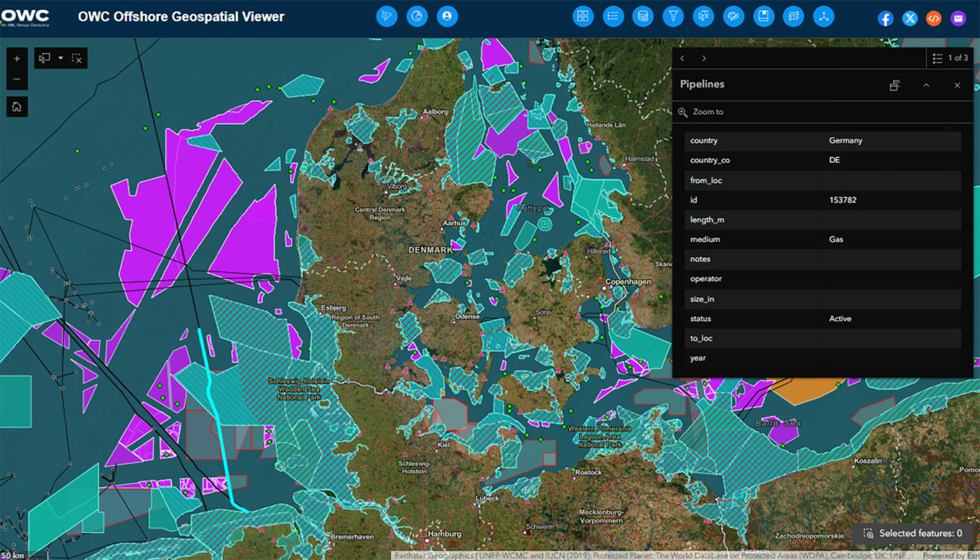This screenshot has height=560, width=980.
Task: Open the selection tool dropdown arrow
Action: pos(61,58)
